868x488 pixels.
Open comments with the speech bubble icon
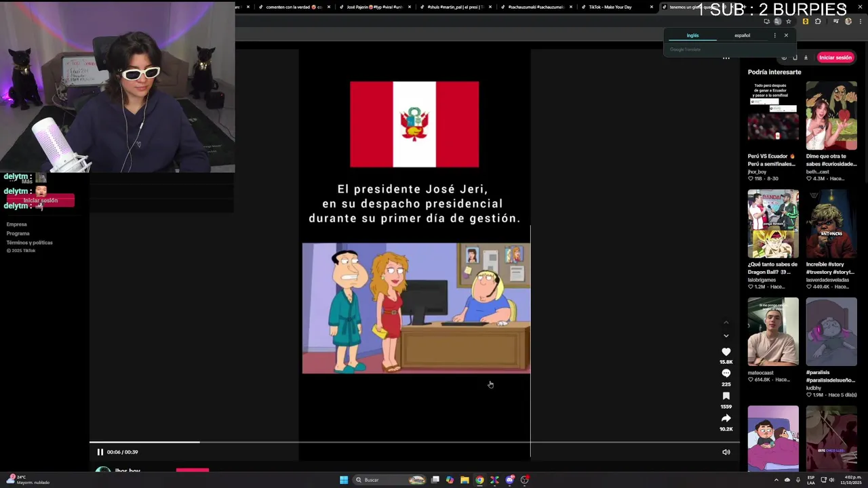(x=726, y=373)
